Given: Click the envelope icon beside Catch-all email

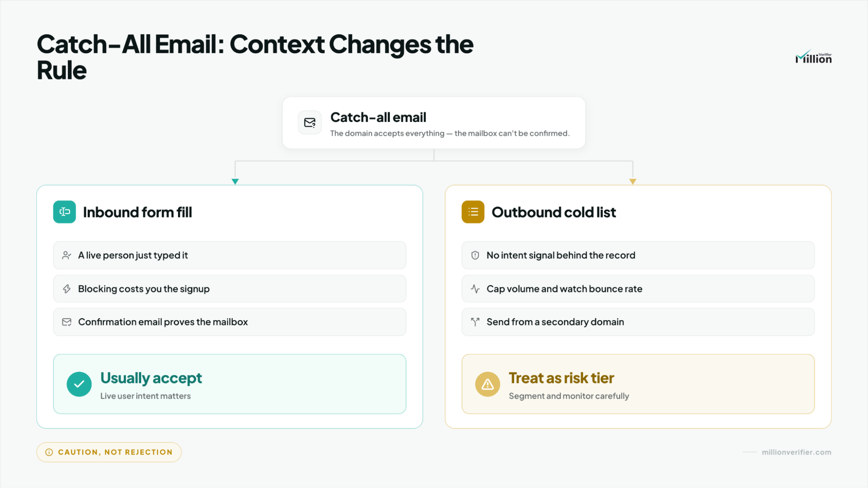Looking at the screenshot, I should 310,123.
